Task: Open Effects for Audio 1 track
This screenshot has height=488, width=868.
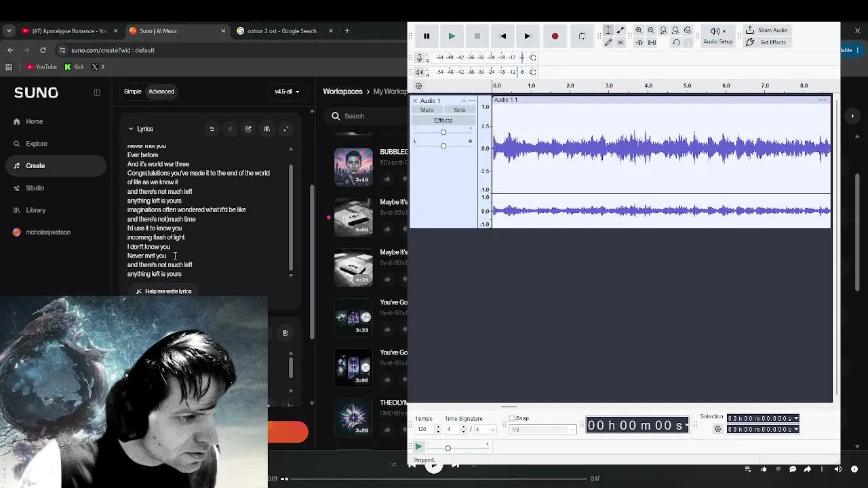Action: [x=443, y=121]
